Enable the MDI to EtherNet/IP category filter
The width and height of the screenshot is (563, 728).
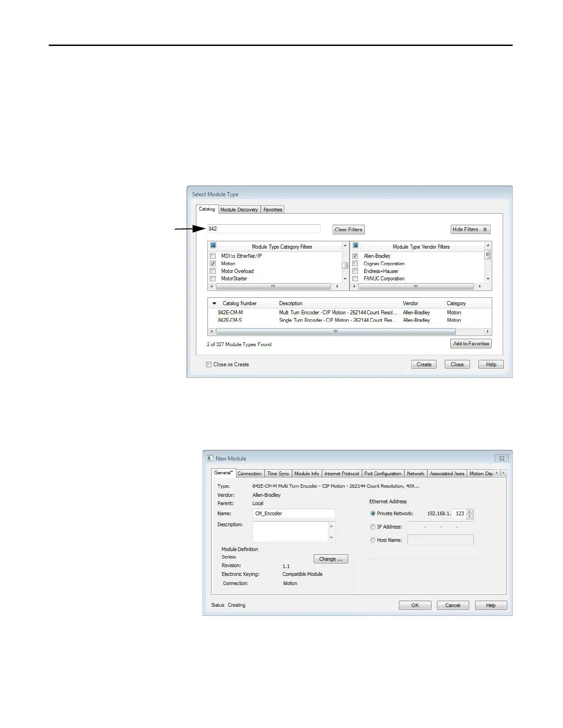213,256
